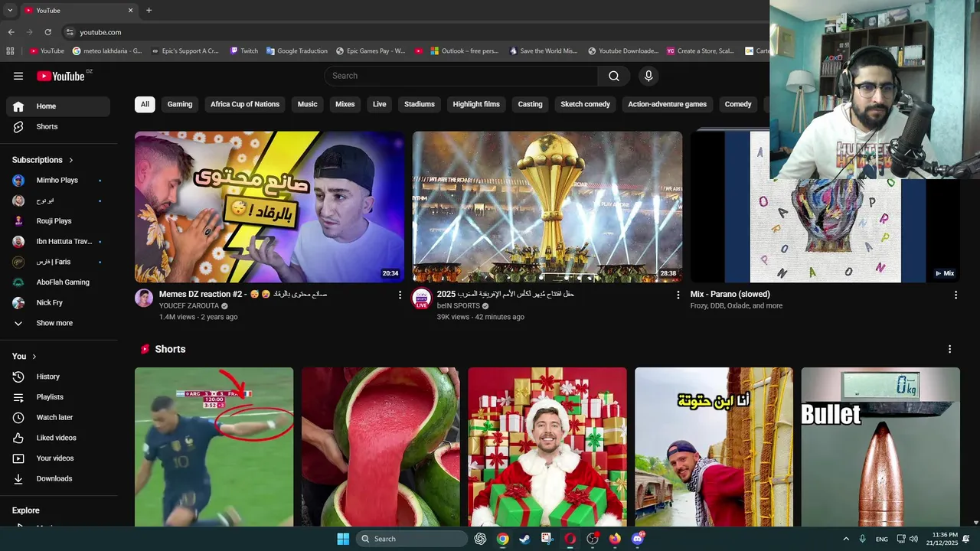Select the Gaming filter chip

pos(180,104)
